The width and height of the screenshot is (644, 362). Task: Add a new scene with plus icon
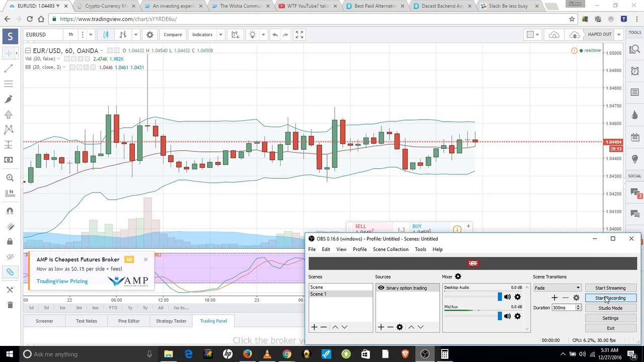pos(314,327)
